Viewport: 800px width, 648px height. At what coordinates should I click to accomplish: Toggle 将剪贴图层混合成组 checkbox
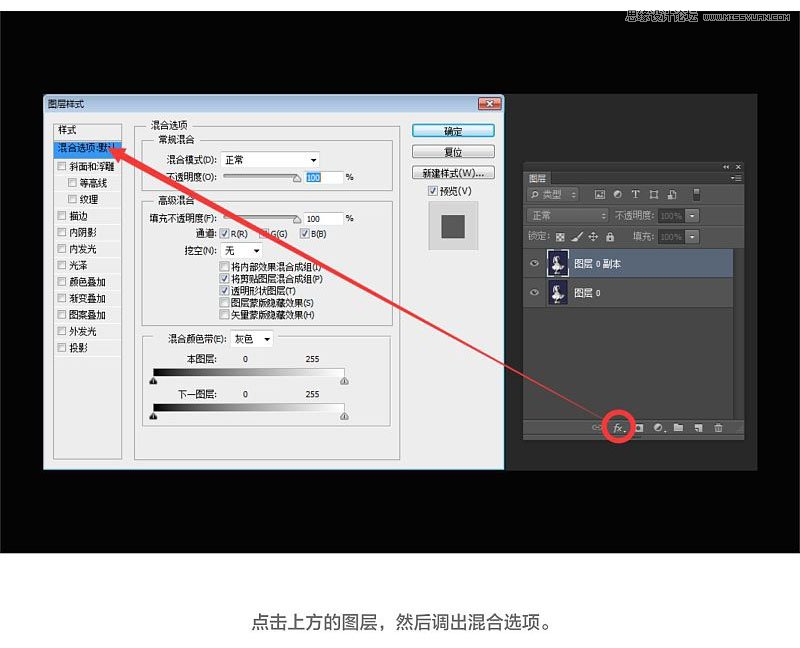pyautogui.click(x=224, y=279)
